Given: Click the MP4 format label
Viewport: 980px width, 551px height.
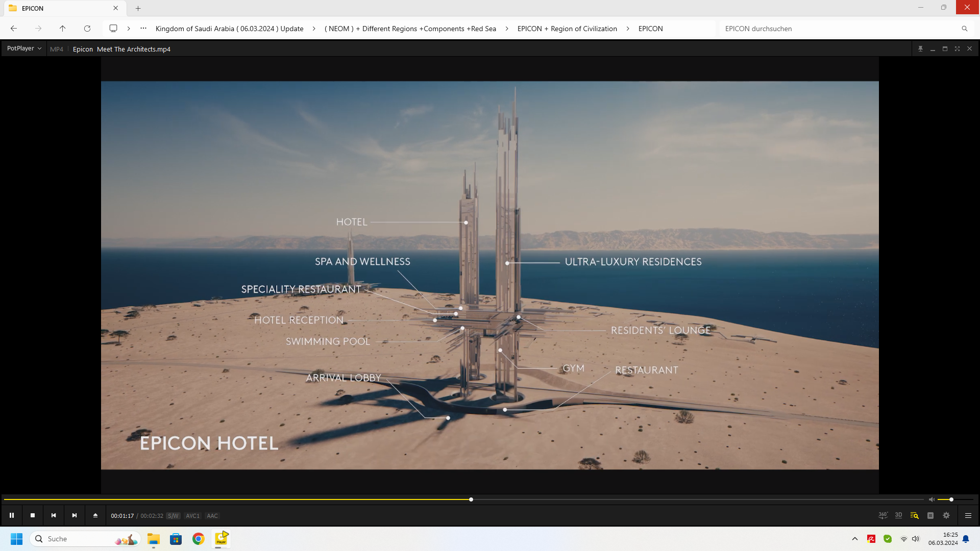Looking at the screenshot, I should tap(57, 49).
